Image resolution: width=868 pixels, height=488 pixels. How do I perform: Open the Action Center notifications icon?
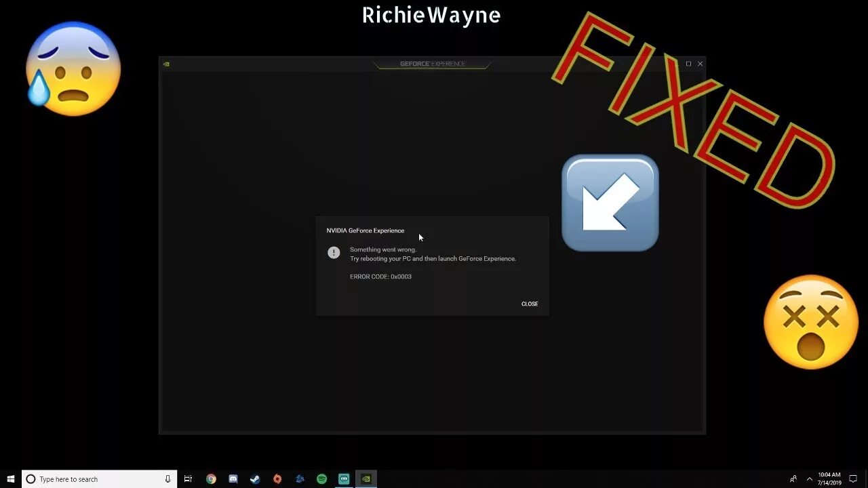(x=854, y=479)
